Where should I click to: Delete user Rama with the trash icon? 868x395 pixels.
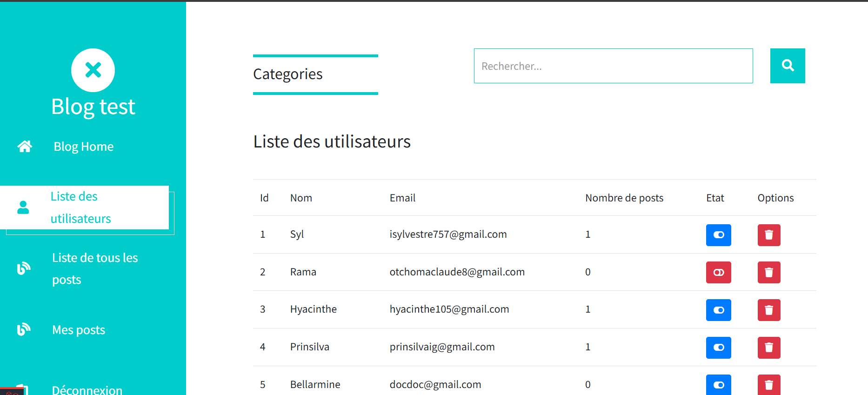click(769, 272)
